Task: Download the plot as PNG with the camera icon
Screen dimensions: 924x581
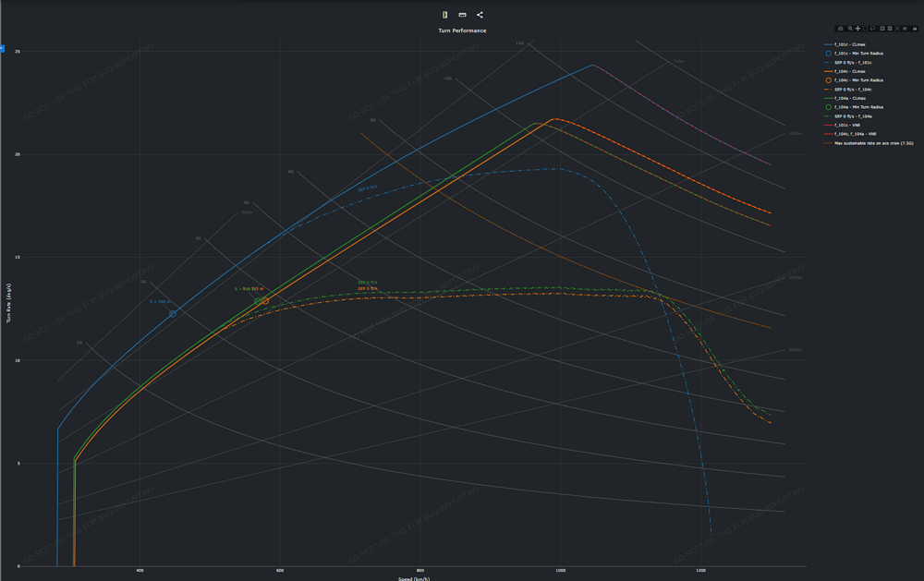Action: click(x=840, y=29)
